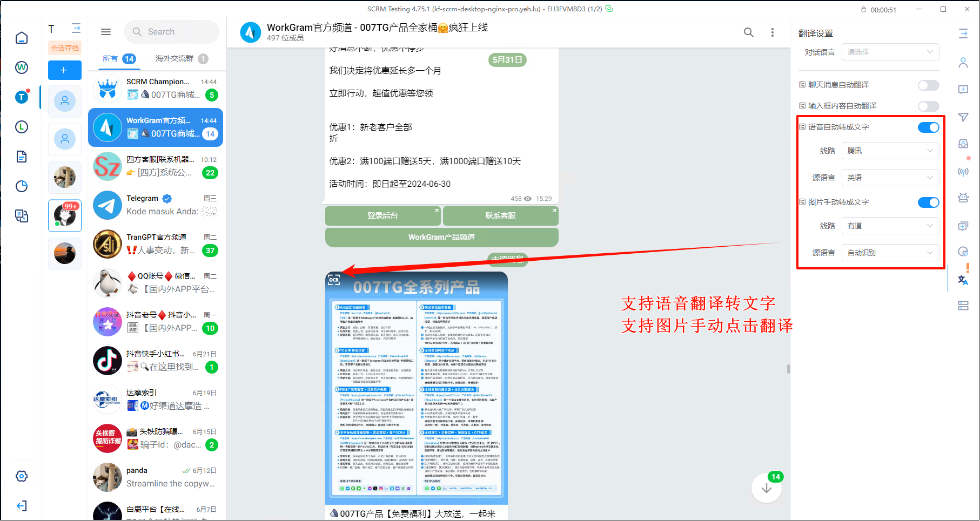Viewport: 980px width, 521px height.
Task: Jump to latest messages with down arrow
Action: (766, 488)
